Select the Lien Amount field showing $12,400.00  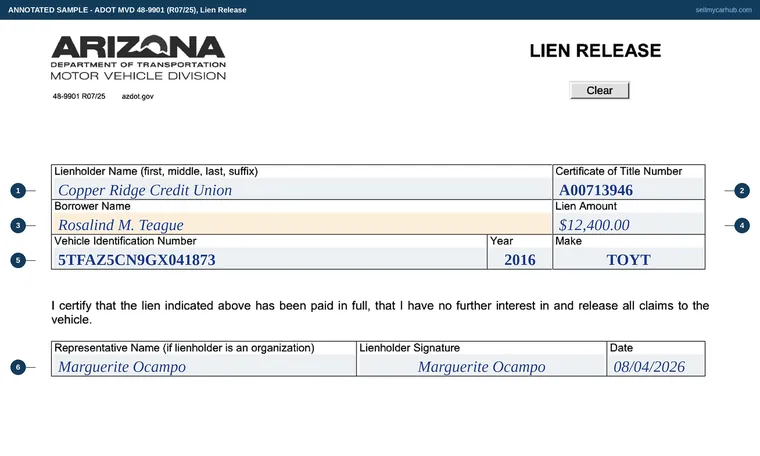click(629, 224)
